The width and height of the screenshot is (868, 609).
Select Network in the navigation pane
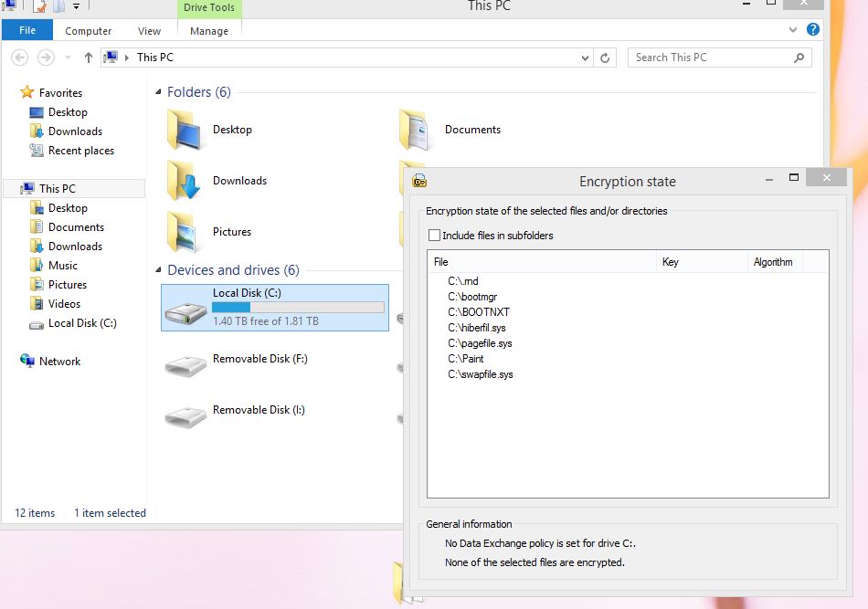(x=59, y=362)
